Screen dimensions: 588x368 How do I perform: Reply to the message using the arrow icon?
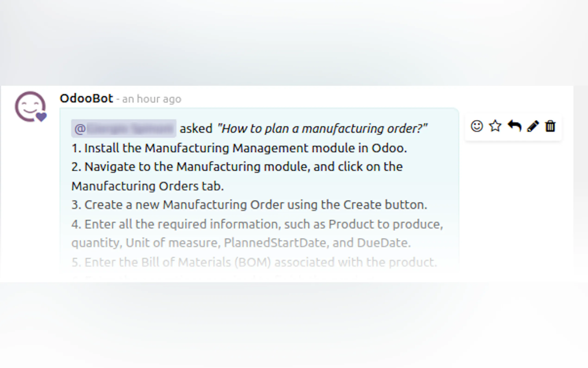(x=514, y=126)
